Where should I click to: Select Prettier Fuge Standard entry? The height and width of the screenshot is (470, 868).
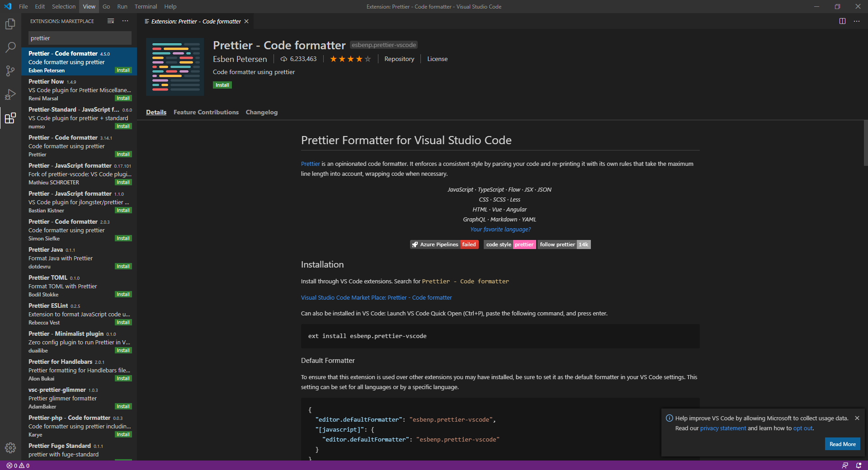(x=79, y=451)
